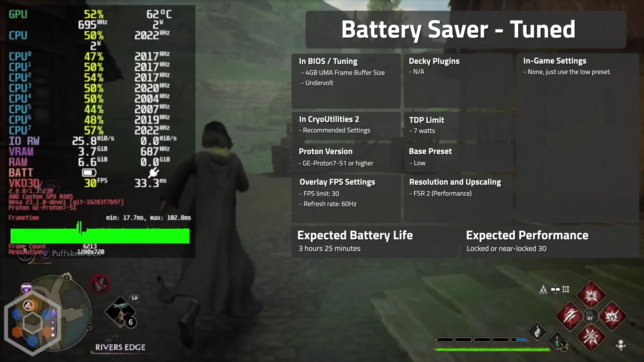Click the GPU performance icon
Viewport: 644px width, 362px height.
point(18,14)
